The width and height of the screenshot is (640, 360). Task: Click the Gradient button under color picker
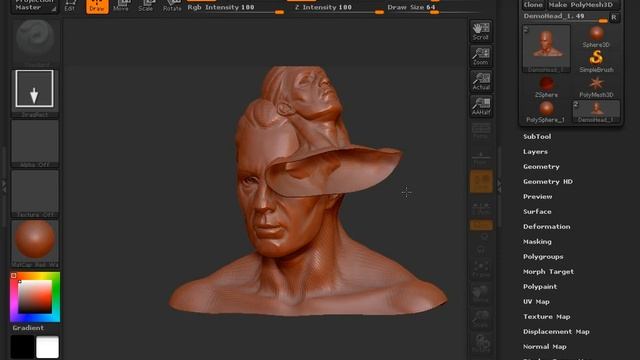pos(28,328)
